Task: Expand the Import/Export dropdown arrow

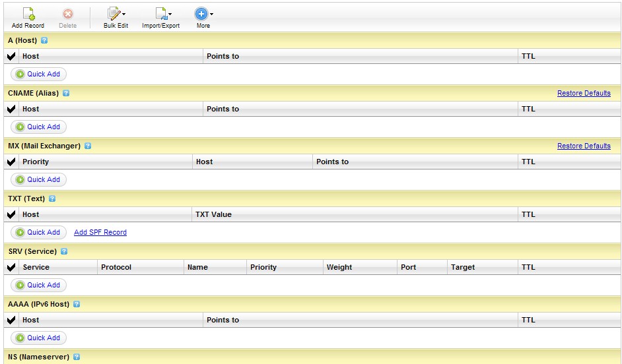Action: point(170,15)
